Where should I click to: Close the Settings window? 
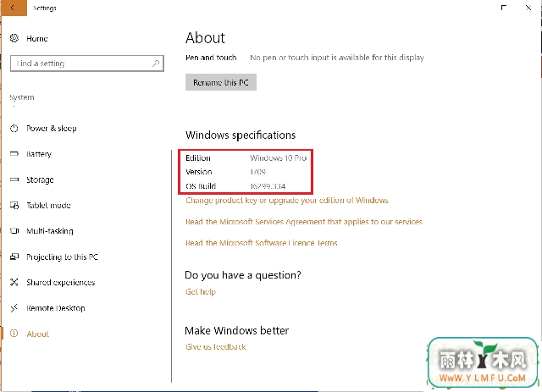point(528,8)
